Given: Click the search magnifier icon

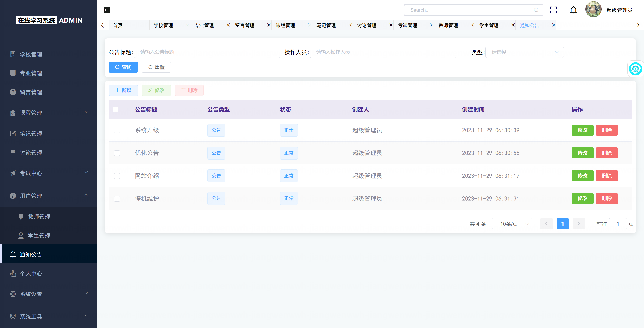Looking at the screenshot, I should (536, 10).
